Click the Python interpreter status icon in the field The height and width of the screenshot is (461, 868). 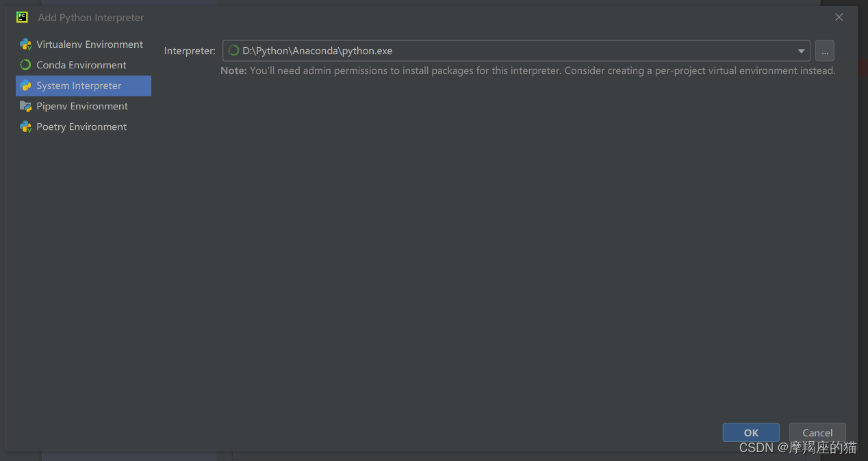(233, 50)
